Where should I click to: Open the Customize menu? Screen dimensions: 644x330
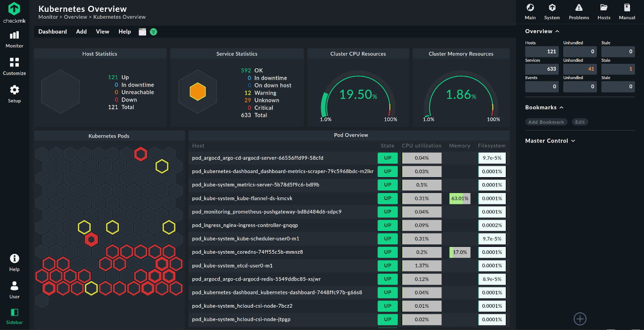[x=14, y=66]
